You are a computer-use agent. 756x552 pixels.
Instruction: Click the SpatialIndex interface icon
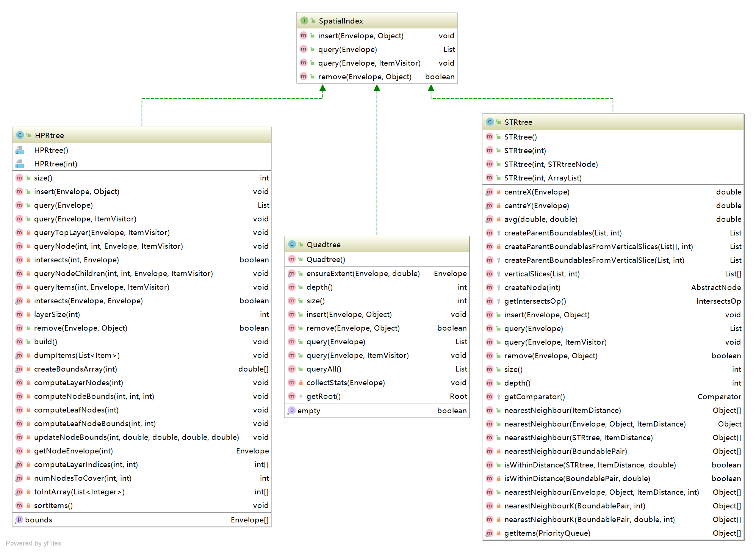coord(304,21)
